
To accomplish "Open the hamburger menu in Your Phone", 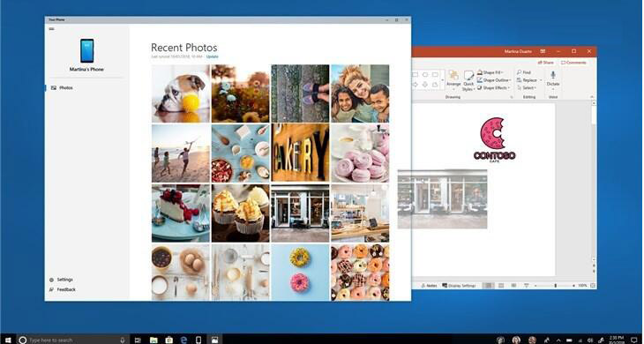I will (51, 29).
